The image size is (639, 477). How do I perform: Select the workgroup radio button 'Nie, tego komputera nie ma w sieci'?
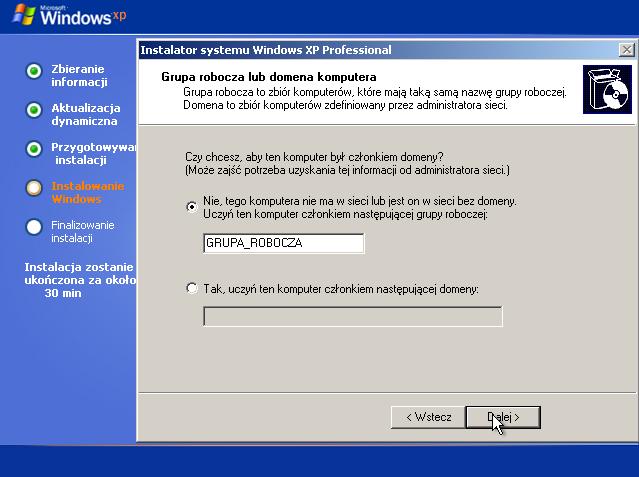[x=192, y=207]
